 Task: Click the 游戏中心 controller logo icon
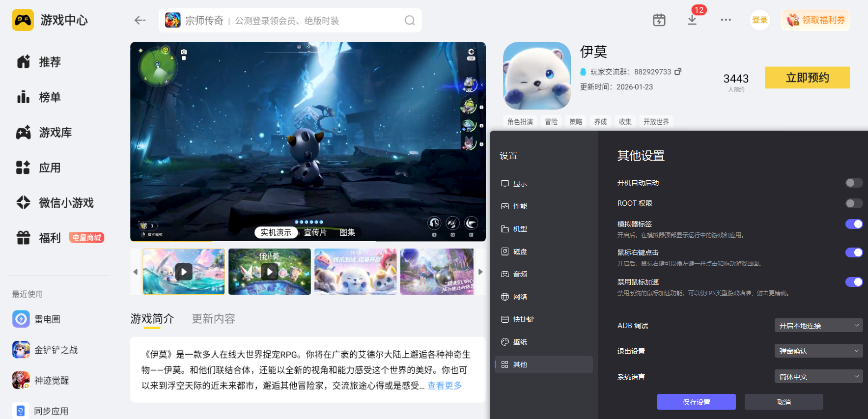point(23,20)
